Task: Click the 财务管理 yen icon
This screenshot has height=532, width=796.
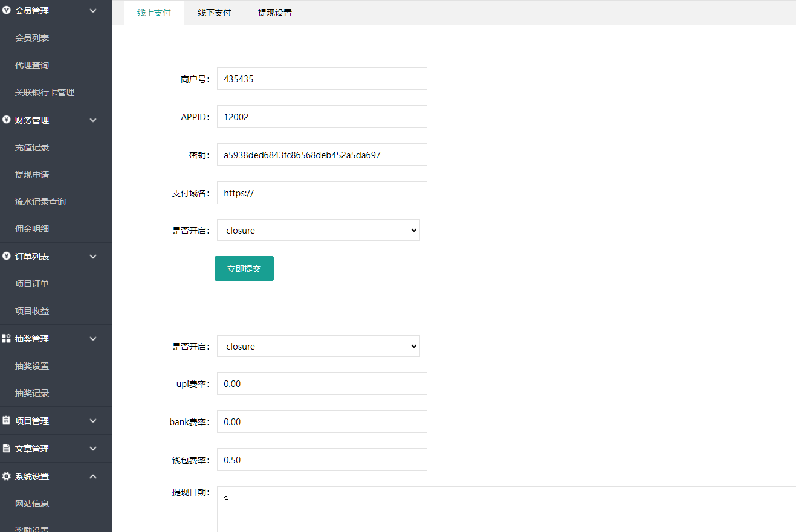Action: pyautogui.click(x=7, y=120)
